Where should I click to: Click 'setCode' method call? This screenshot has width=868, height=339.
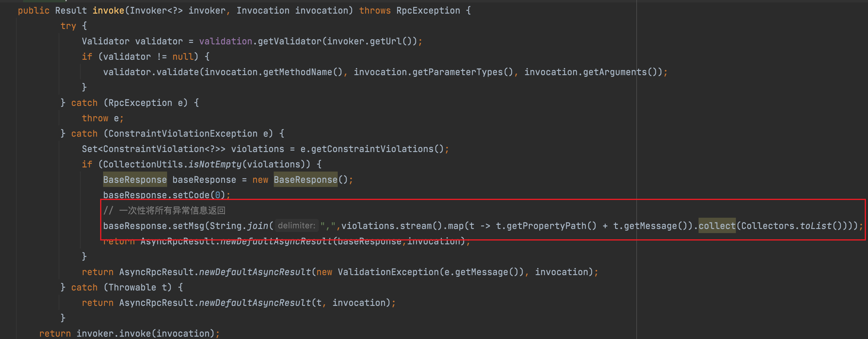point(191,196)
